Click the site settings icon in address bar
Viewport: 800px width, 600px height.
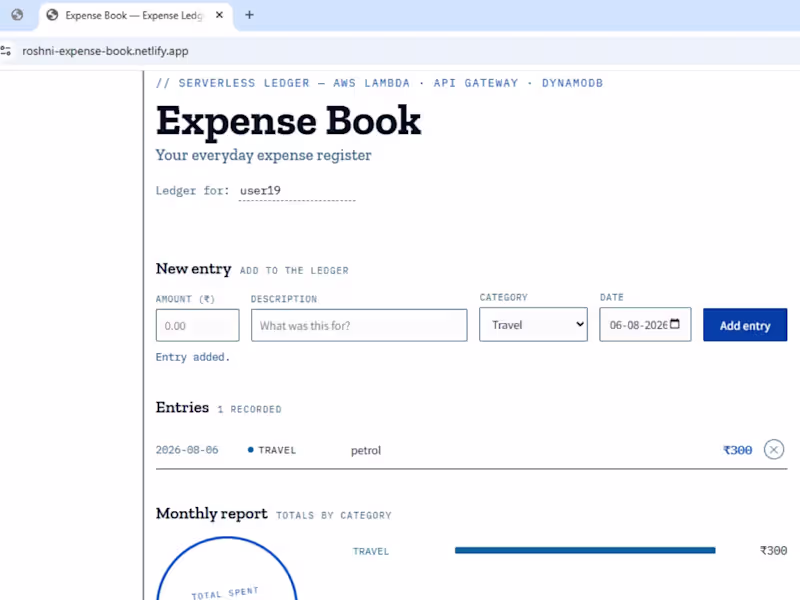pos(6,51)
